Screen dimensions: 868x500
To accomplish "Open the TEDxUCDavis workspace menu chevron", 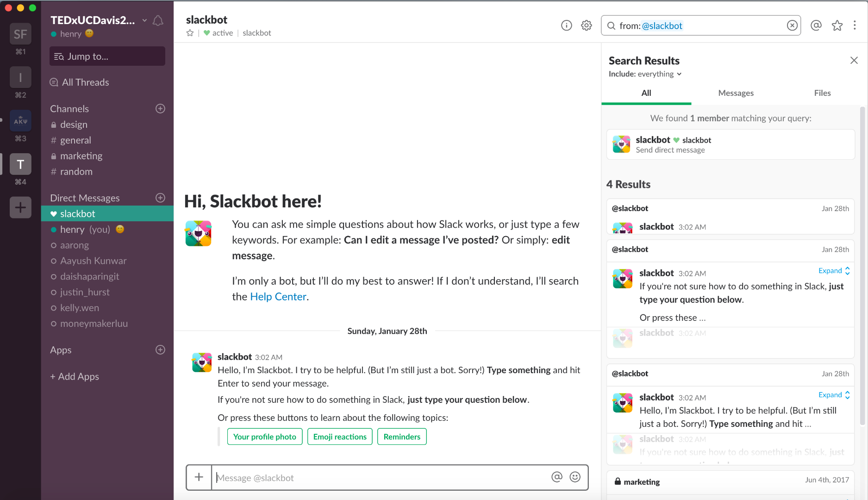I will (x=144, y=20).
